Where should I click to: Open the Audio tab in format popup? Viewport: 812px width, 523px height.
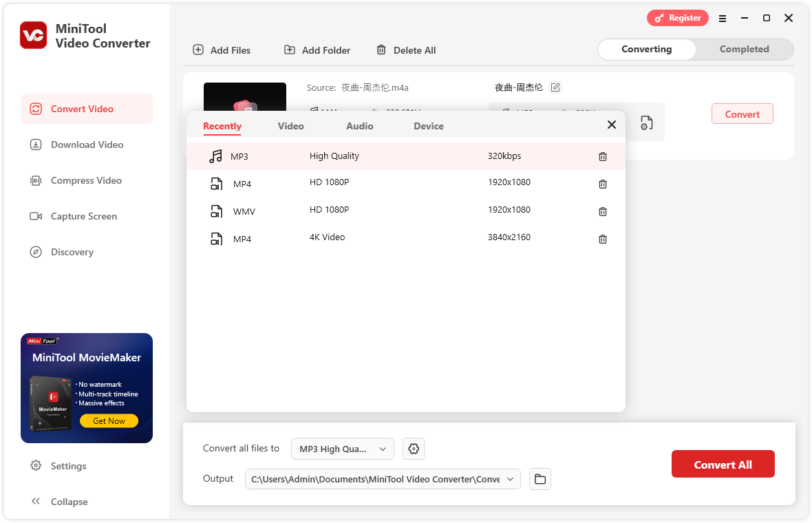tap(359, 126)
